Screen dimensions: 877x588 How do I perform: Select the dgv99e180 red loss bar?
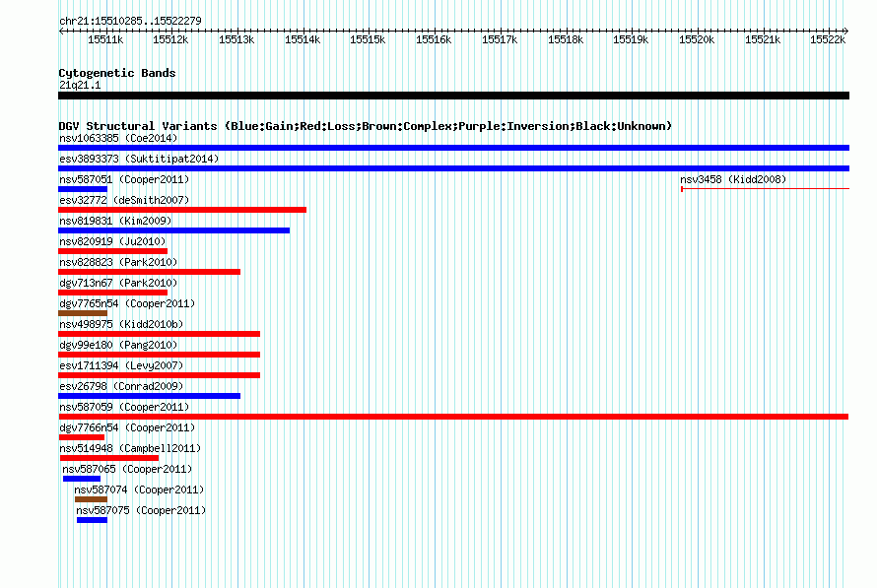[x=160, y=355]
